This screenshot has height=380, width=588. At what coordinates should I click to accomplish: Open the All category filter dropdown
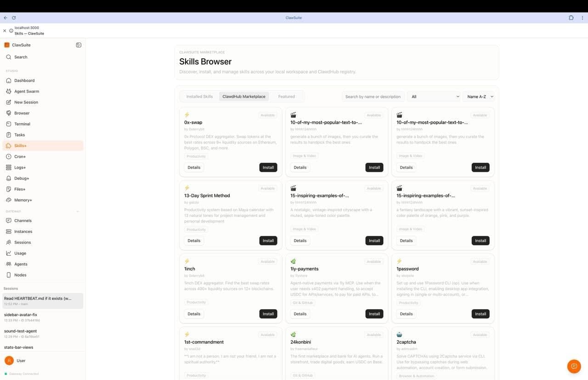coord(434,96)
